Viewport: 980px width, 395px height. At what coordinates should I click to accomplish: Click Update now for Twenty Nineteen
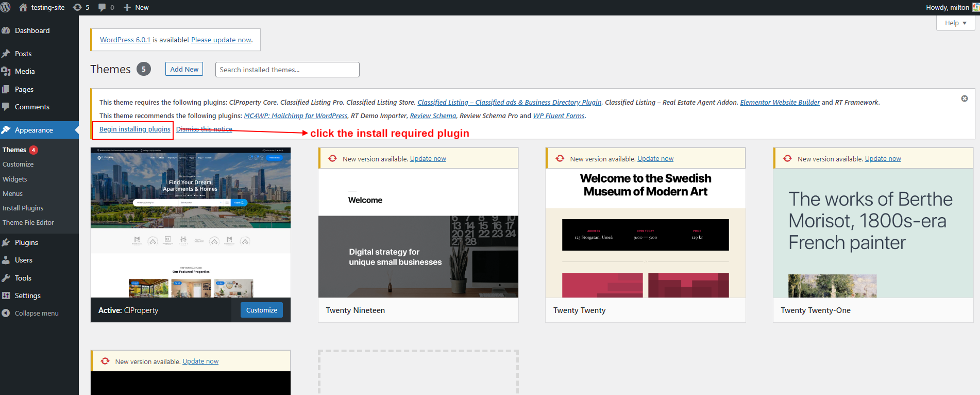click(x=428, y=158)
